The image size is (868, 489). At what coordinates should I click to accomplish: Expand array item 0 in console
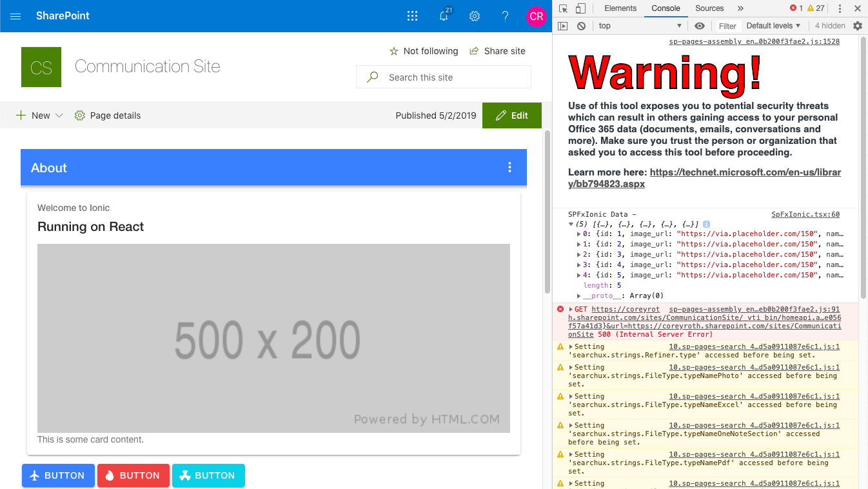pyautogui.click(x=578, y=234)
